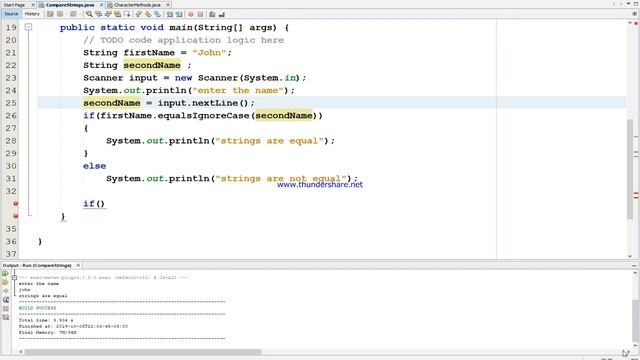The width and height of the screenshot is (640, 360).
Task: Click "strings are equal" string on line 28
Action: pyautogui.click(x=269, y=141)
